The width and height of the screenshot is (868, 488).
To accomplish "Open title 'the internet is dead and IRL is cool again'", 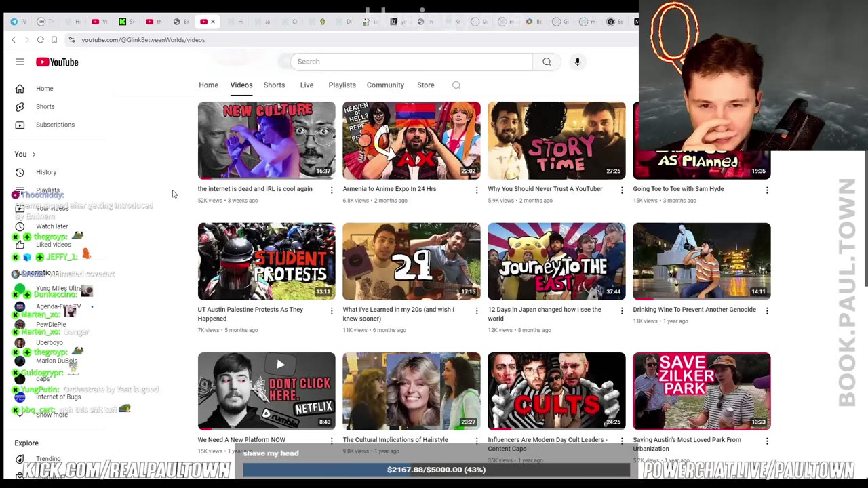I will coord(255,189).
